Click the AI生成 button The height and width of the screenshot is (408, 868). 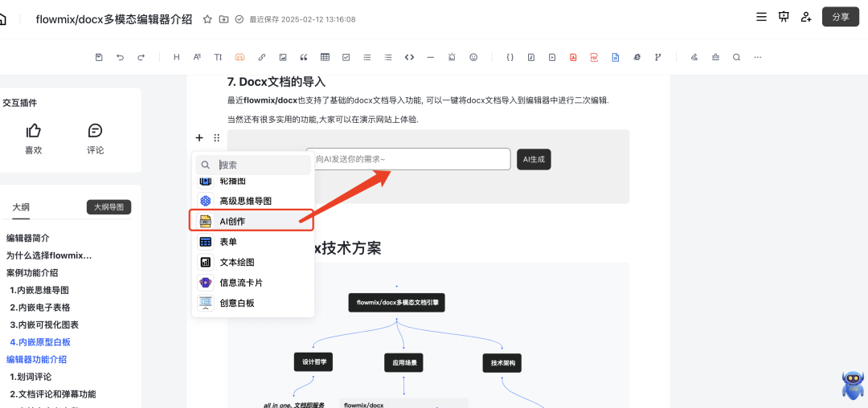534,159
